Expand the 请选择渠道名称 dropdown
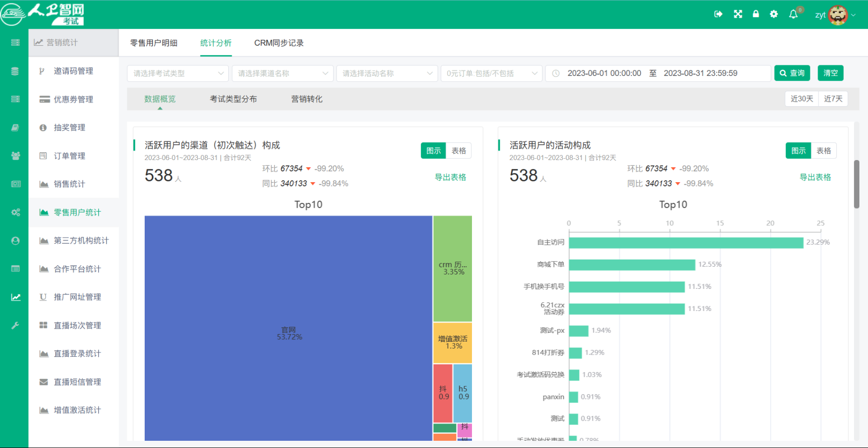 (282, 73)
